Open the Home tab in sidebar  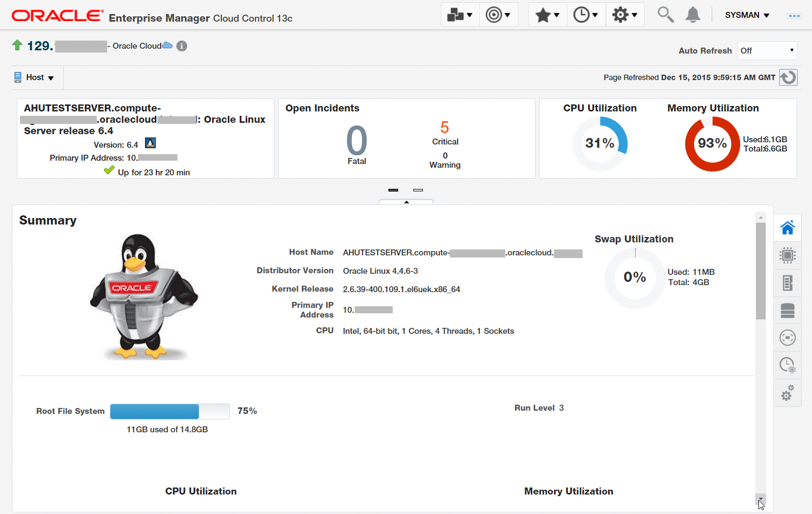(788, 228)
